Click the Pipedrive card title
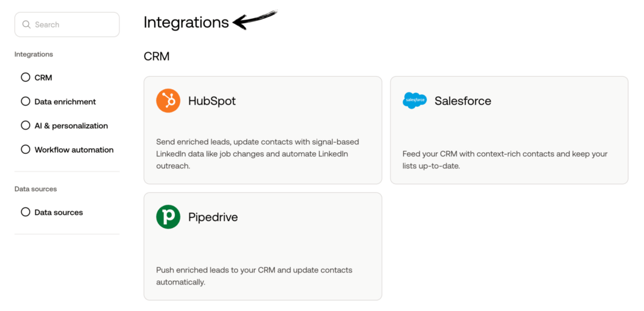The image size is (644, 311). [x=213, y=217]
